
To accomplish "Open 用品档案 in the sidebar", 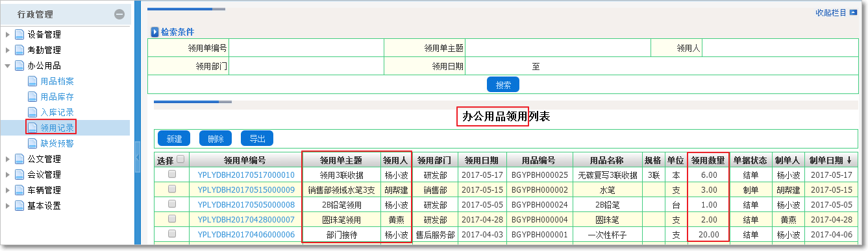I will (57, 81).
